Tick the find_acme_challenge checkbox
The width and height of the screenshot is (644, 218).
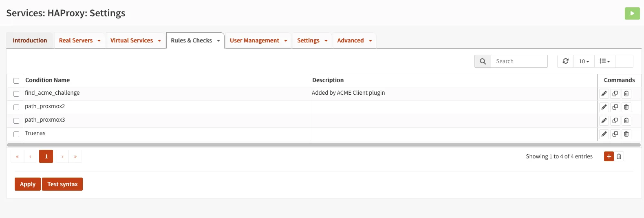click(x=16, y=94)
